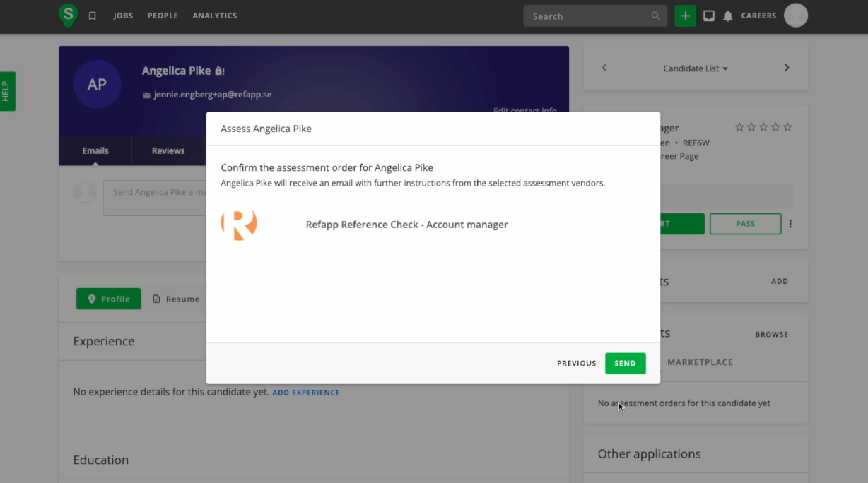Rate candidate with the fifth star
This screenshot has width=868, height=483.
click(x=787, y=127)
